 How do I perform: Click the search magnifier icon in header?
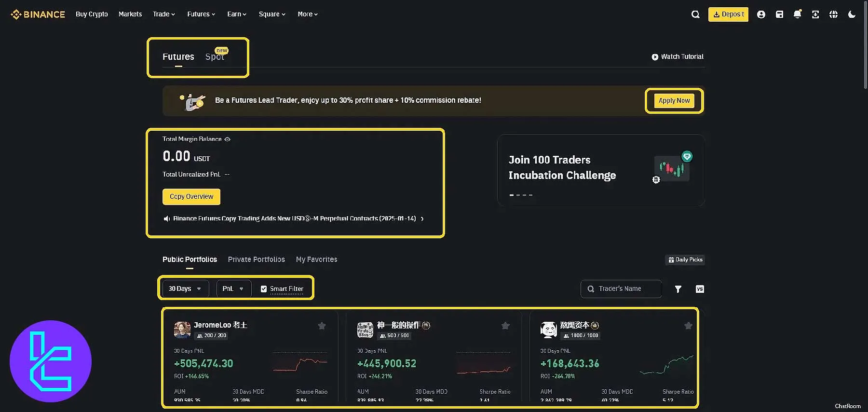coord(695,14)
